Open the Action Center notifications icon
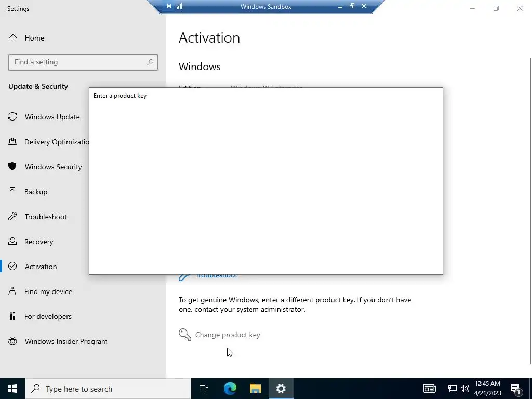 click(515, 389)
